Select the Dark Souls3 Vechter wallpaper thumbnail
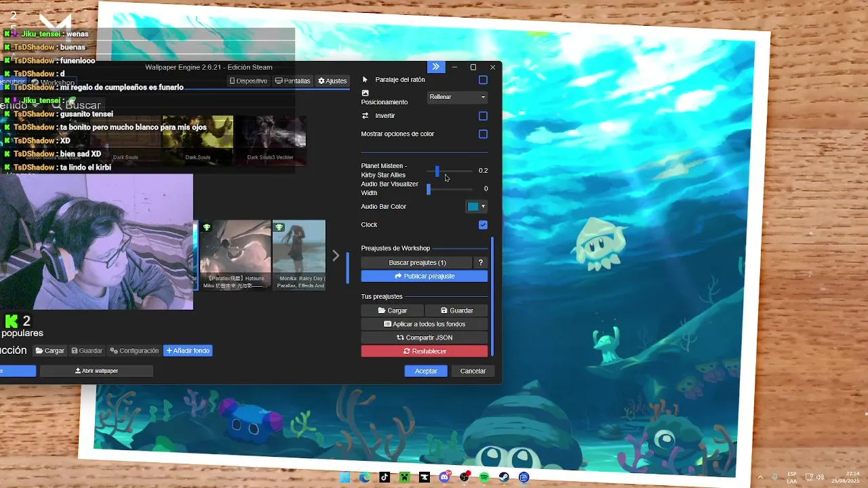The image size is (868, 488). pos(270,140)
